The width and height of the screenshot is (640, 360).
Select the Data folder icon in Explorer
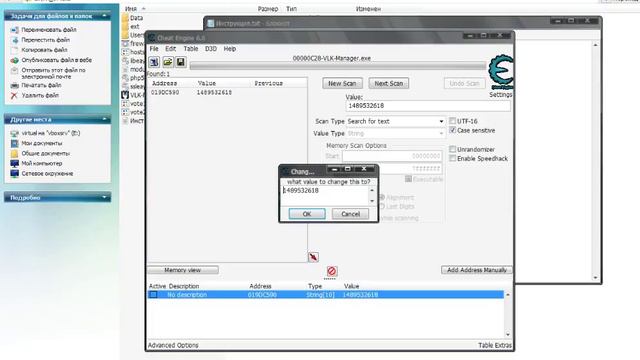pyautogui.click(x=125, y=18)
